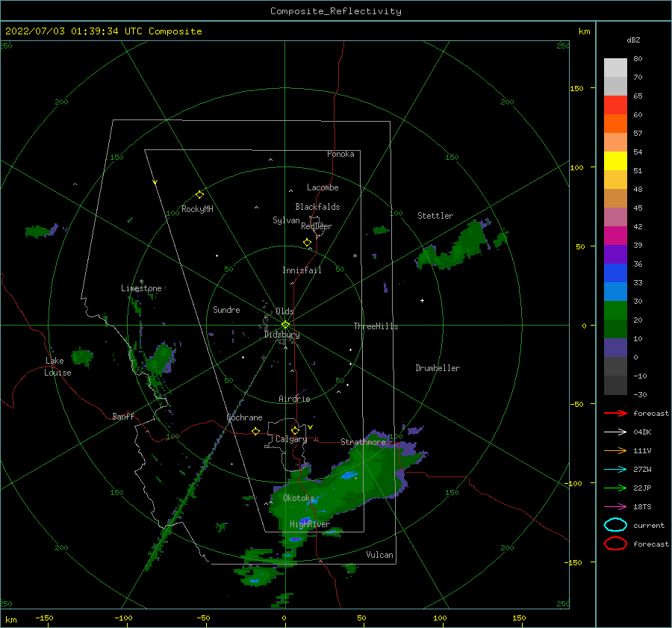672x628 pixels.
Task: Click the yellow diamond marker near RockyMH
Action: click(x=199, y=195)
